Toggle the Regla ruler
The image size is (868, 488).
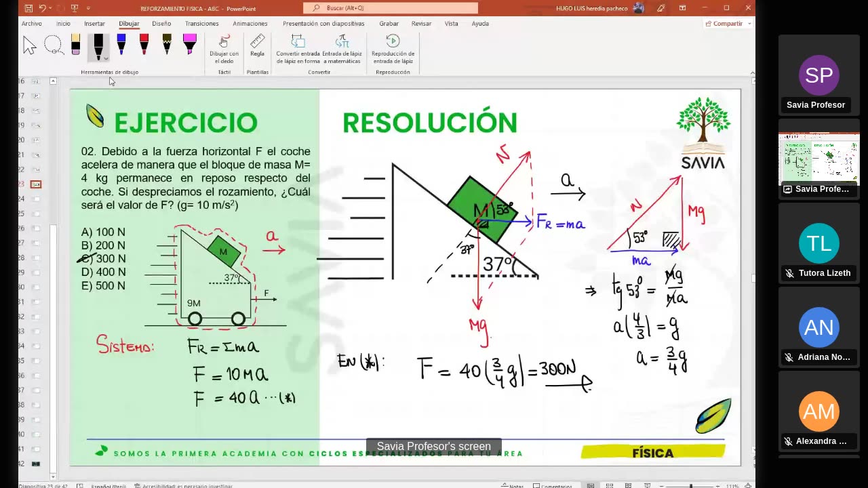point(257,45)
